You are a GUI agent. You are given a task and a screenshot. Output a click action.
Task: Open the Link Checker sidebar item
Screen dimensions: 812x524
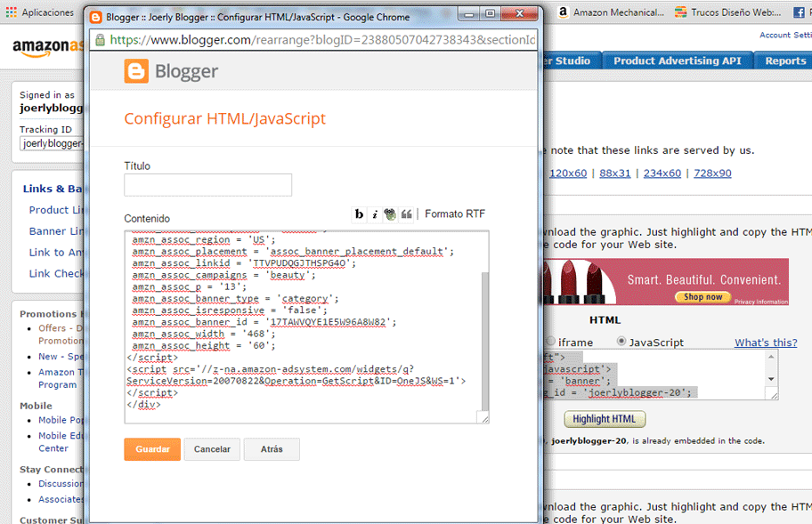pyautogui.click(x=56, y=274)
